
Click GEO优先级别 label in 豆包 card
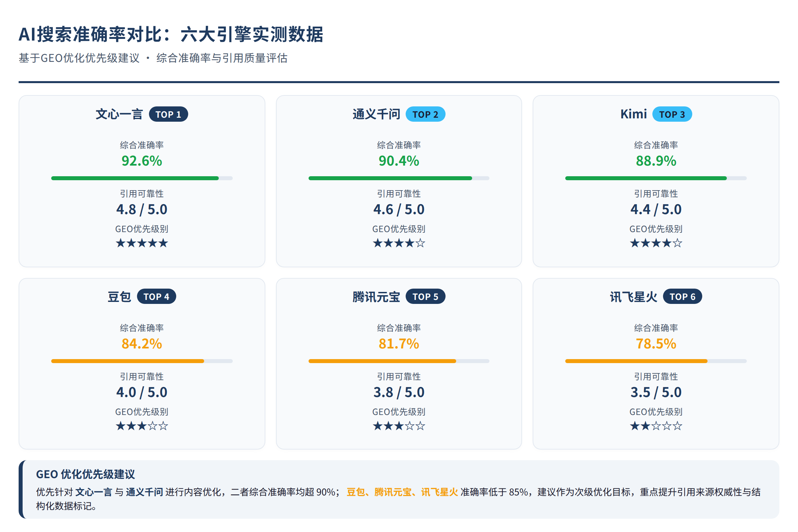click(142, 412)
